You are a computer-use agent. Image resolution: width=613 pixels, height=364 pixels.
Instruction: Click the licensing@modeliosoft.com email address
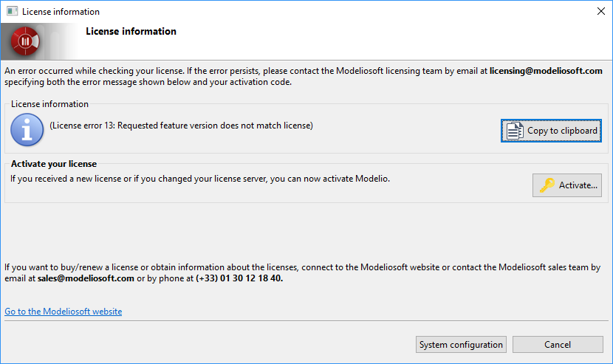pyautogui.click(x=546, y=71)
